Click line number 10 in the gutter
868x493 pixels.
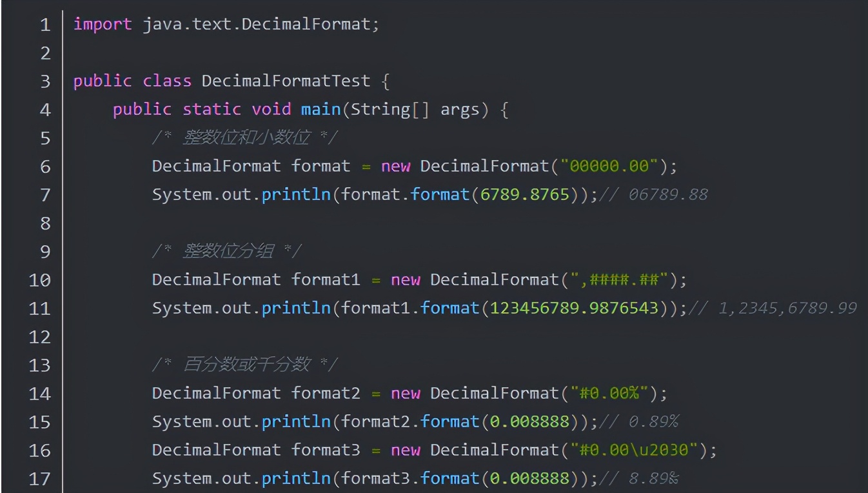39,280
